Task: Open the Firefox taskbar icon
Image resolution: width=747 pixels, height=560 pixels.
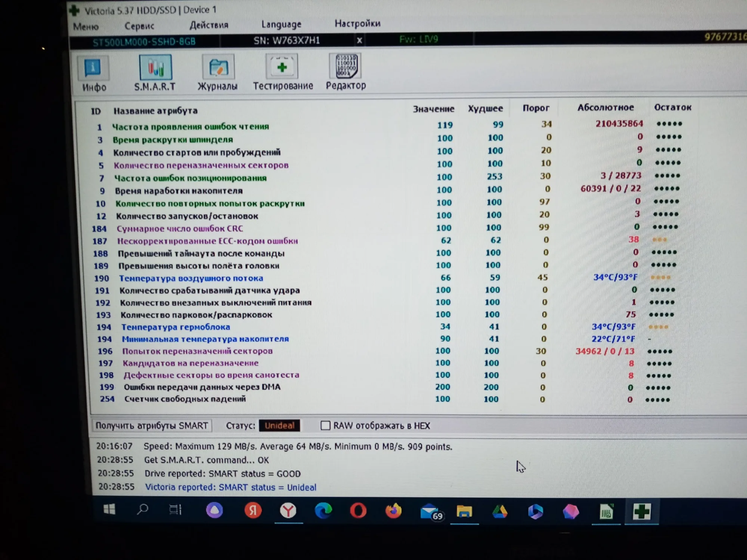Action: [x=393, y=511]
